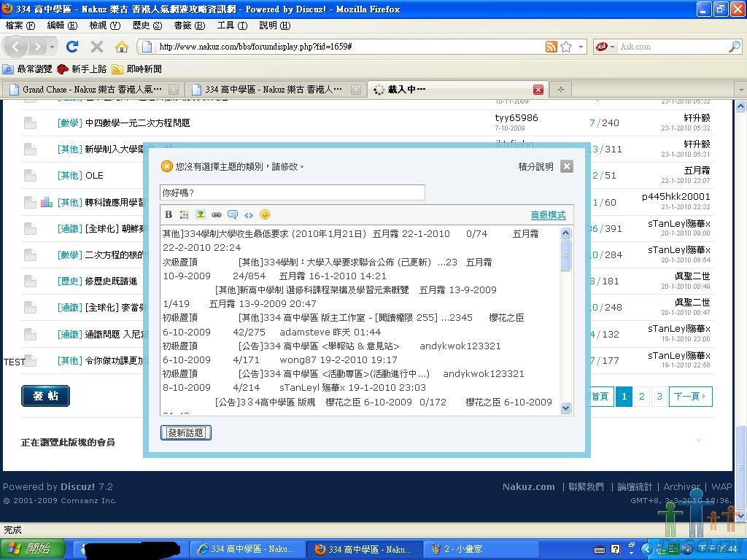Image resolution: width=747 pixels, height=560 pixels.
Task: Click the insert code icon in editor
Action: coord(249,214)
